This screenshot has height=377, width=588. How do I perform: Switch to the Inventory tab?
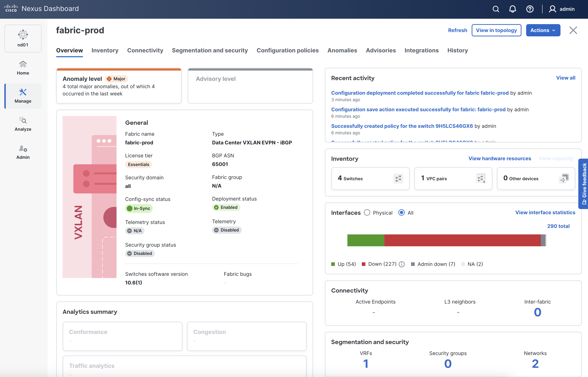pyautogui.click(x=105, y=50)
